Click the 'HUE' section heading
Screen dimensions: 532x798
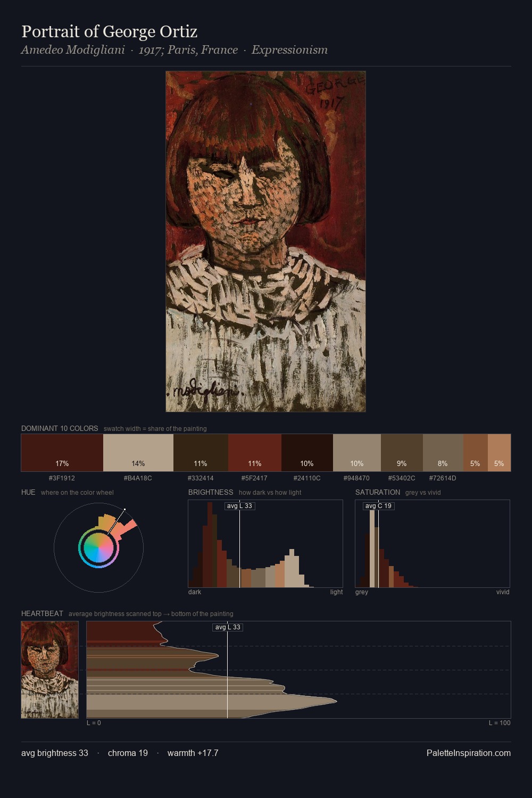coord(28,492)
